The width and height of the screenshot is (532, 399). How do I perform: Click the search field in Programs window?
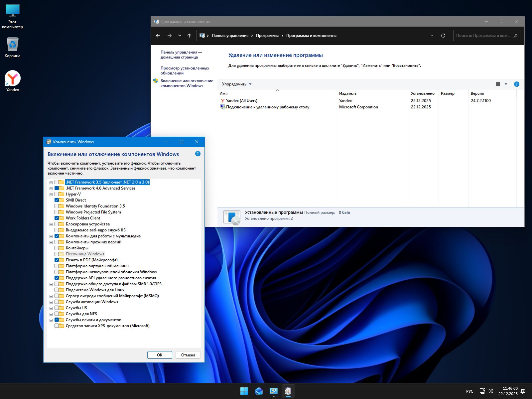pyautogui.click(x=483, y=36)
